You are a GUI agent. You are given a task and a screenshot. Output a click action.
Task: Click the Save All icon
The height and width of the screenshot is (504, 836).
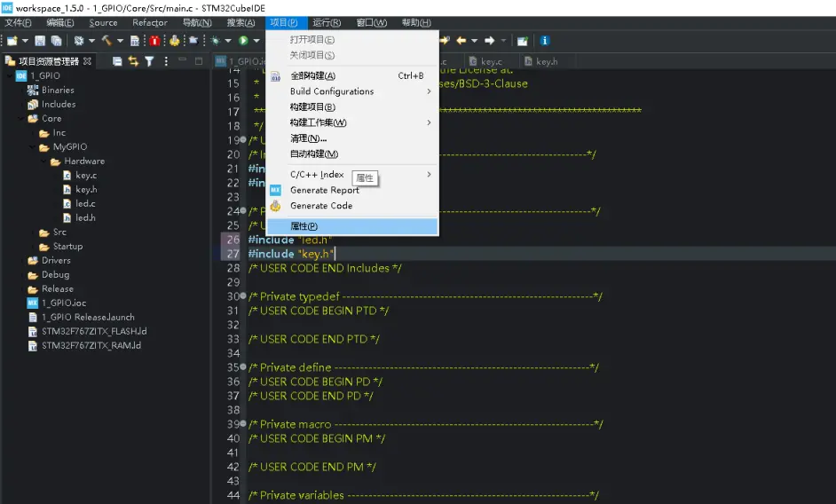[x=56, y=41]
